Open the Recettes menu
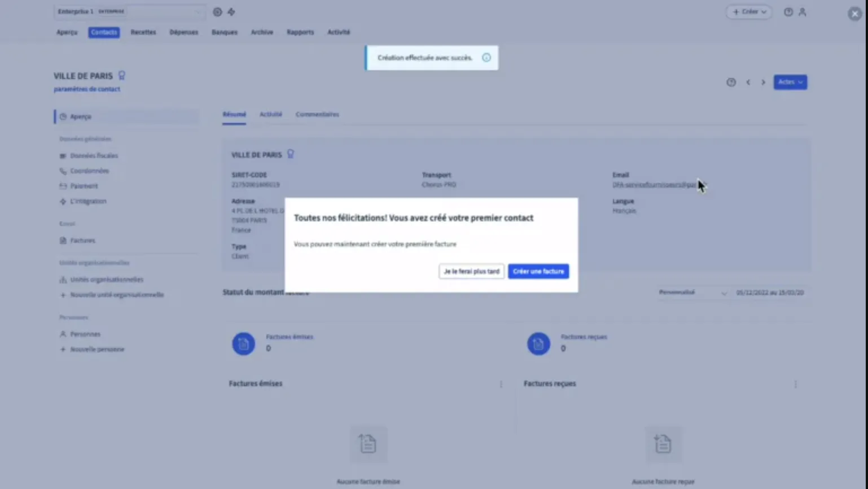Image resolution: width=868 pixels, height=489 pixels. pyautogui.click(x=143, y=32)
